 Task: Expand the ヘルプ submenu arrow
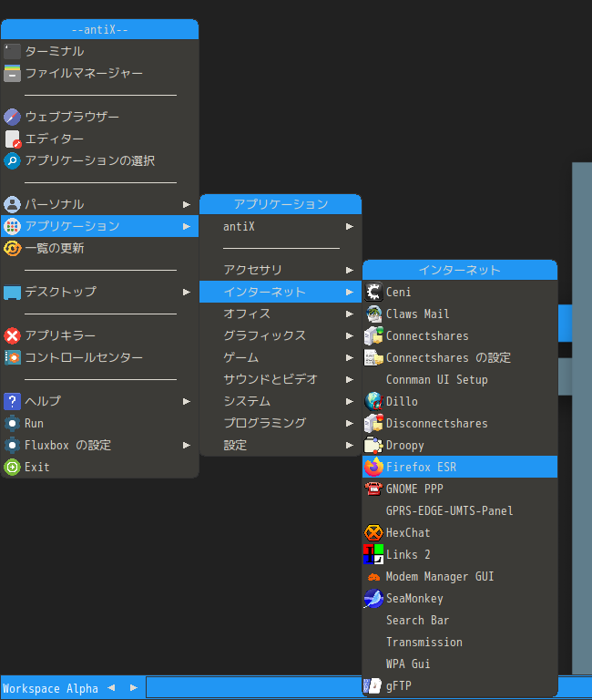point(187,401)
